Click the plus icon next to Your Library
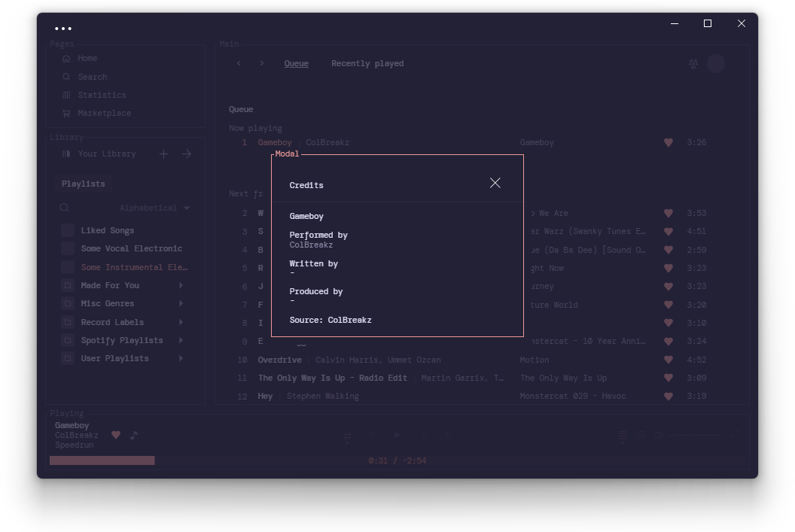 pyautogui.click(x=163, y=154)
